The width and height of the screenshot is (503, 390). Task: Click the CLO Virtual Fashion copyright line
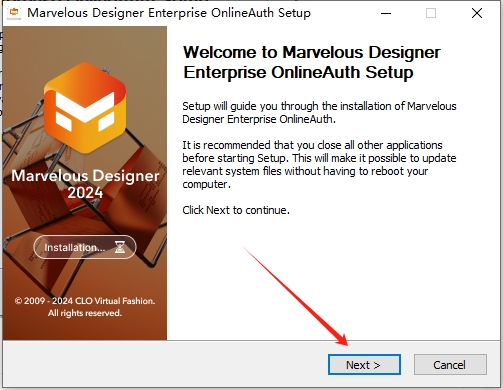85,301
